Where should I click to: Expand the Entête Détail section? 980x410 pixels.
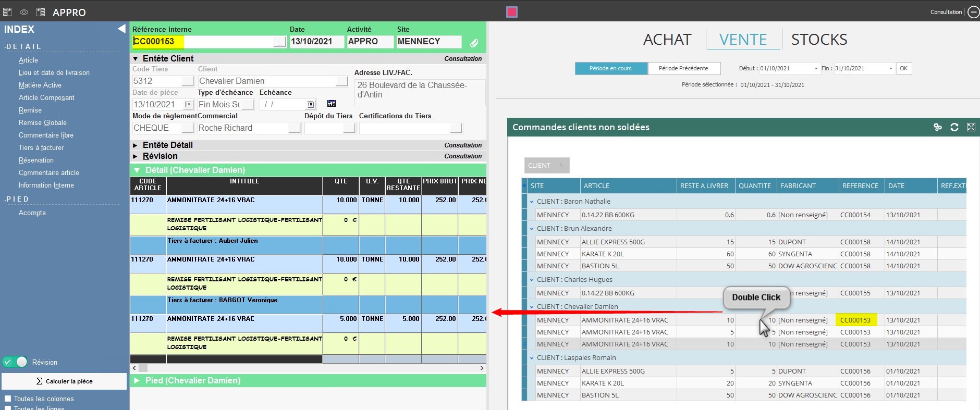click(x=136, y=145)
